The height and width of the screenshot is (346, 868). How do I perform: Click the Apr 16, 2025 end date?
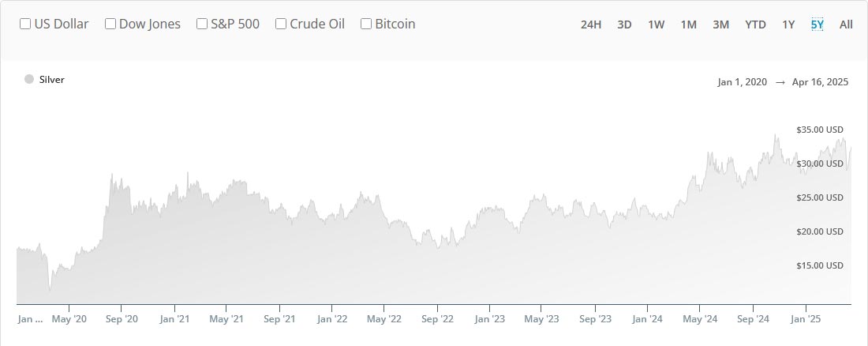click(x=821, y=82)
